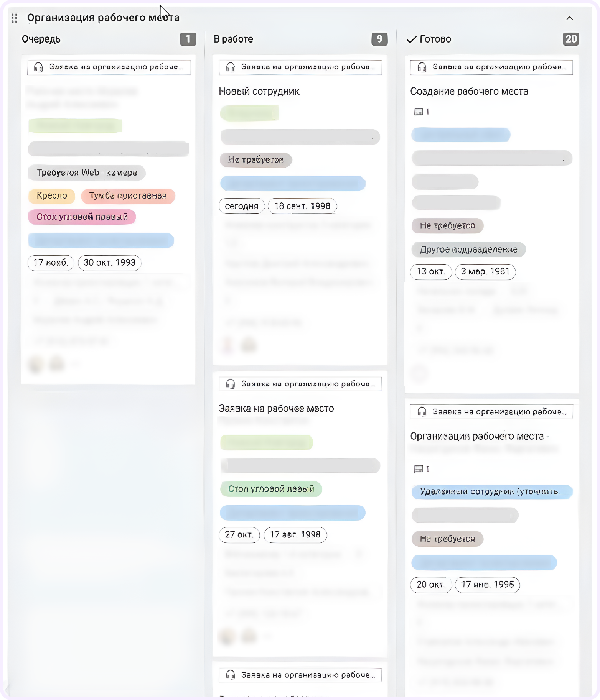600x700 pixels.
Task: Click the drag handle grid icon beside board title
Action: pyautogui.click(x=14, y=18)
